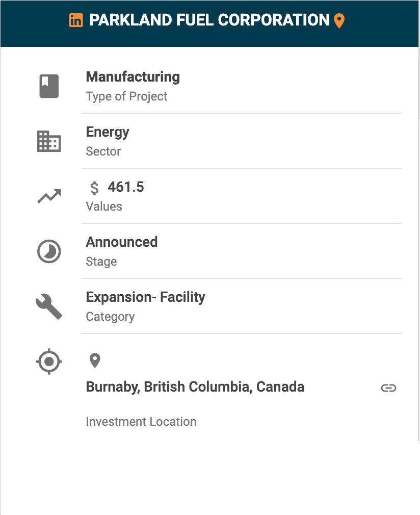Viewport: 420px width, 515px height.
Task: Click the trending arrow icon beside Values
Action: (x=49, y=196)
